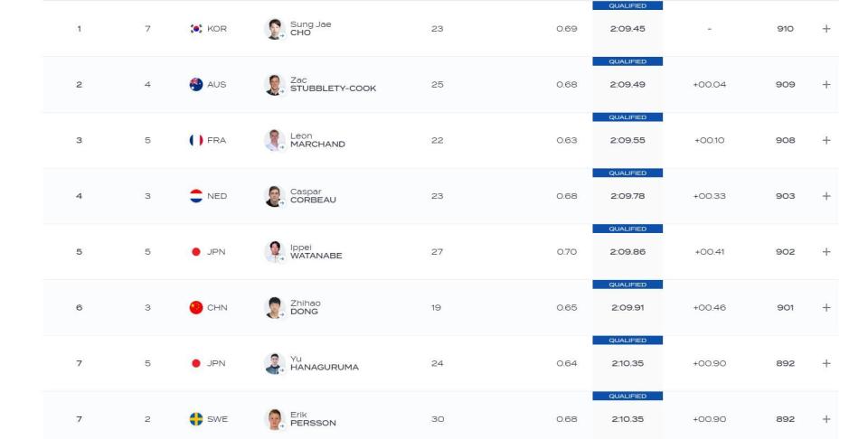Image resolution: width=868 pixels, height=439 pixels.
Task: Expand Zac Stubblety-Cook's row with plus icon
Action: point(826,85)
